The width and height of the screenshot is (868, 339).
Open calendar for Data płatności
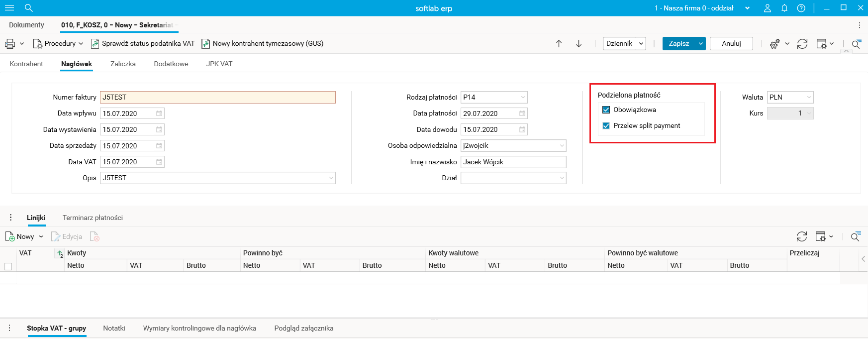pos(522,113)
